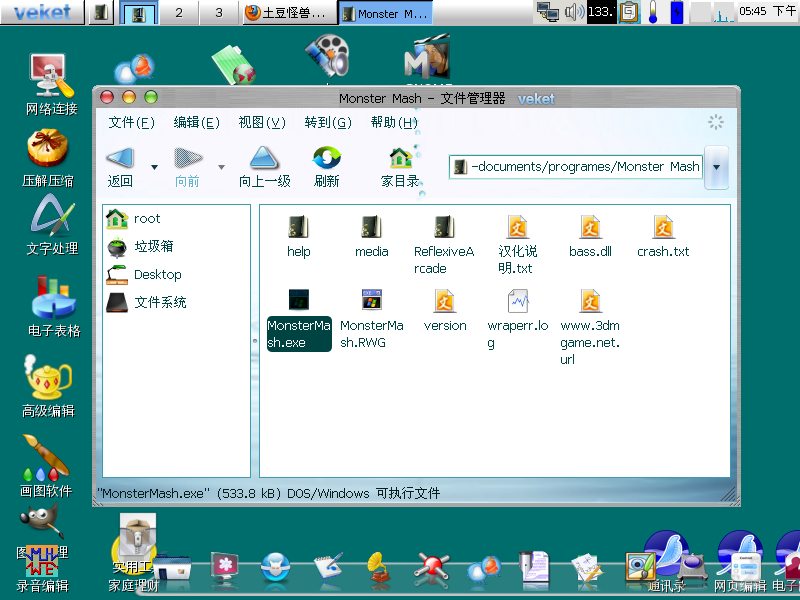Open the 帮助(H) menu
This screenshot has width=800, height=600.
394,122
